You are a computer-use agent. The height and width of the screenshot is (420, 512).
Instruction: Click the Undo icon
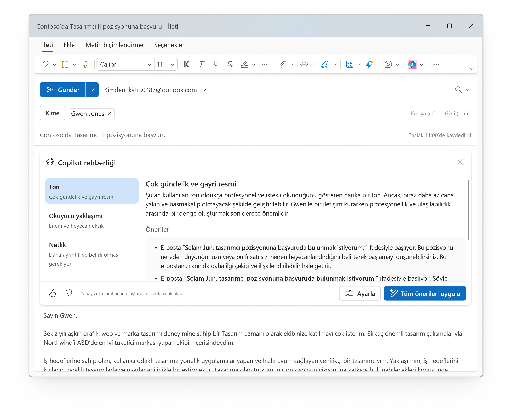pyautogui.click(x=45, y=64)
